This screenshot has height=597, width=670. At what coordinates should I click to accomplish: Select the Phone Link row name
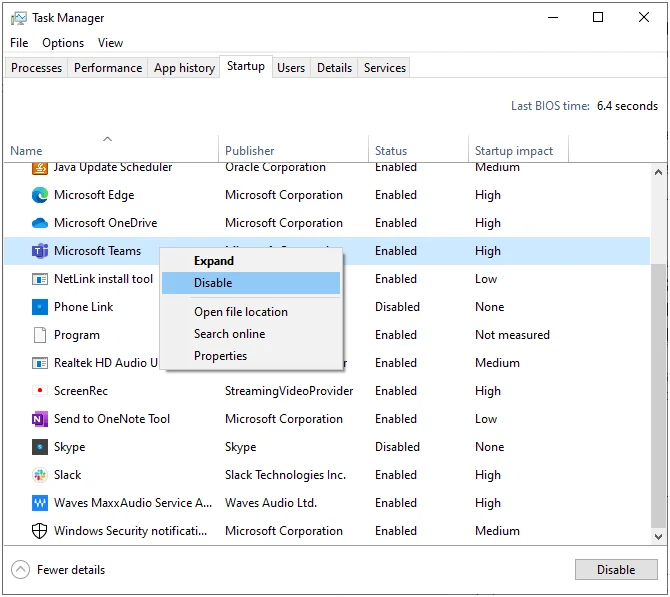click(84, 307)
